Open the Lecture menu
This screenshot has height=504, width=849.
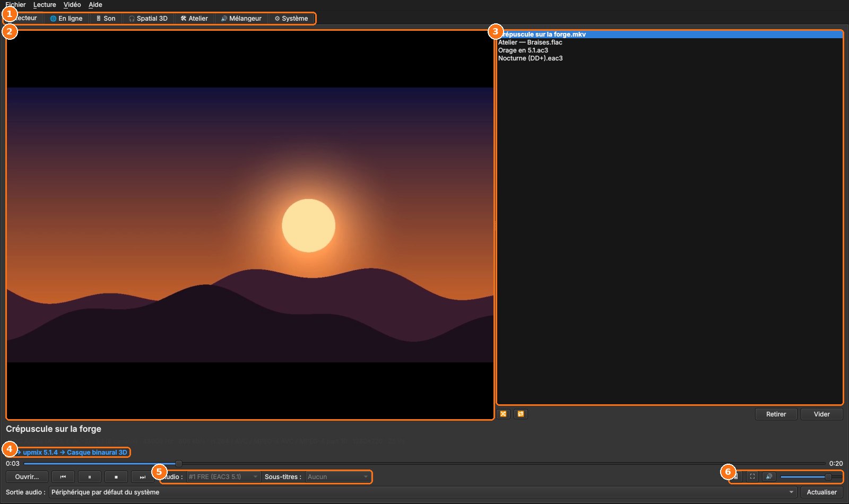[x=45, y=5]
